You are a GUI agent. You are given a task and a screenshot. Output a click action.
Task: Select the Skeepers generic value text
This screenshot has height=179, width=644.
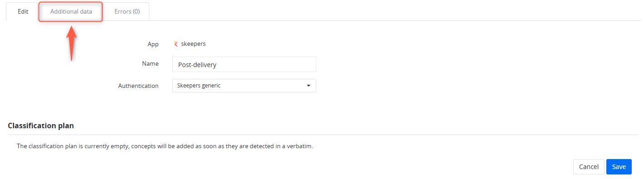[199, 86]
